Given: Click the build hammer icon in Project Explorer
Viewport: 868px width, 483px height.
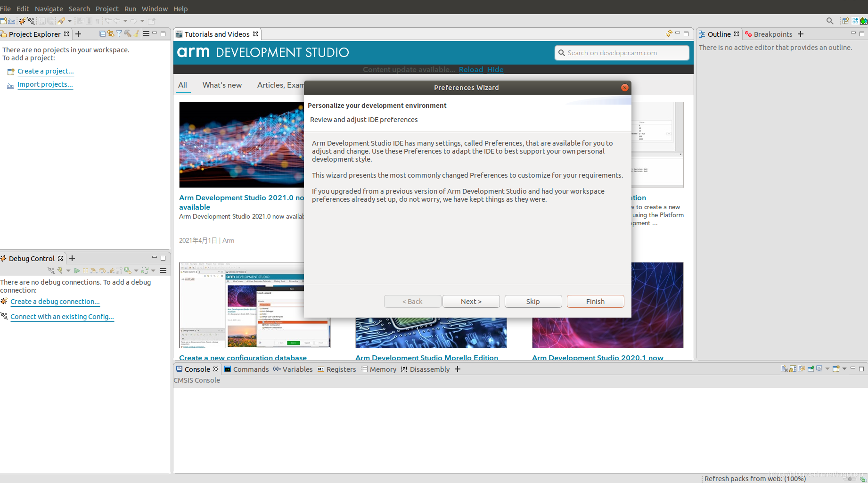Looking at the screenshot, I should (x=127, y=34).
